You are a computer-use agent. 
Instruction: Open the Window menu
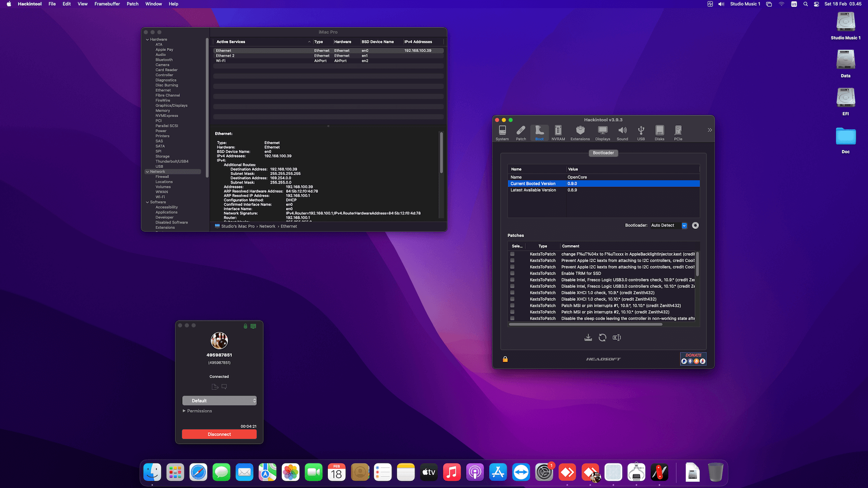coord(154,4)
